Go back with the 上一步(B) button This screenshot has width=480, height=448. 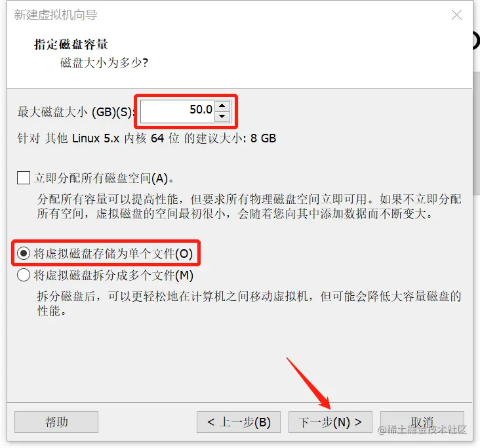(x=239, y=422)
